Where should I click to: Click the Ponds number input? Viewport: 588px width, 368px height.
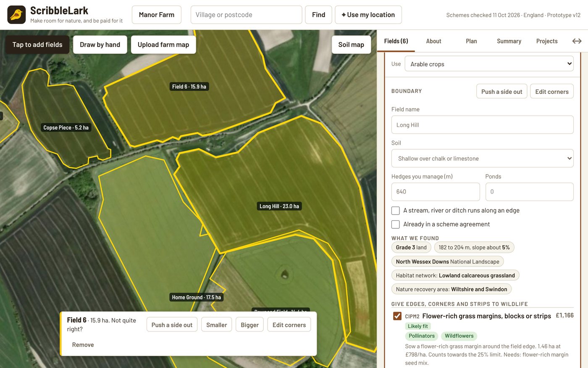[529, 192]
